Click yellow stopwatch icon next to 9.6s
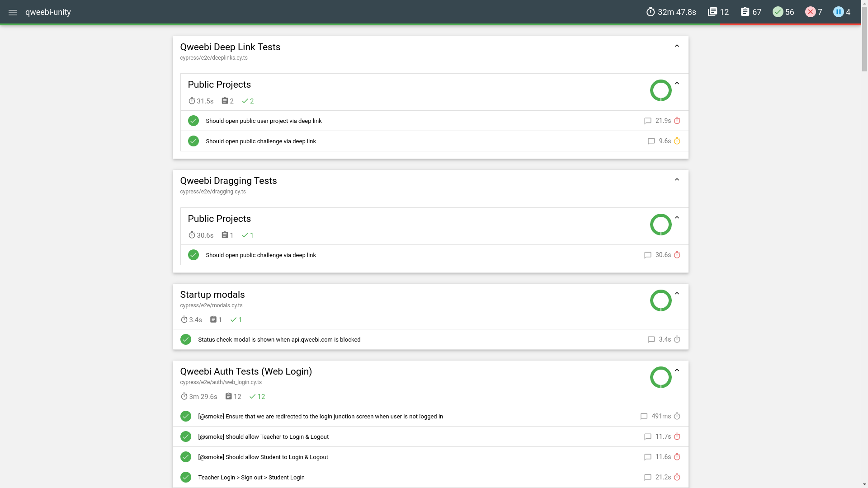 [x=677, y=141]
